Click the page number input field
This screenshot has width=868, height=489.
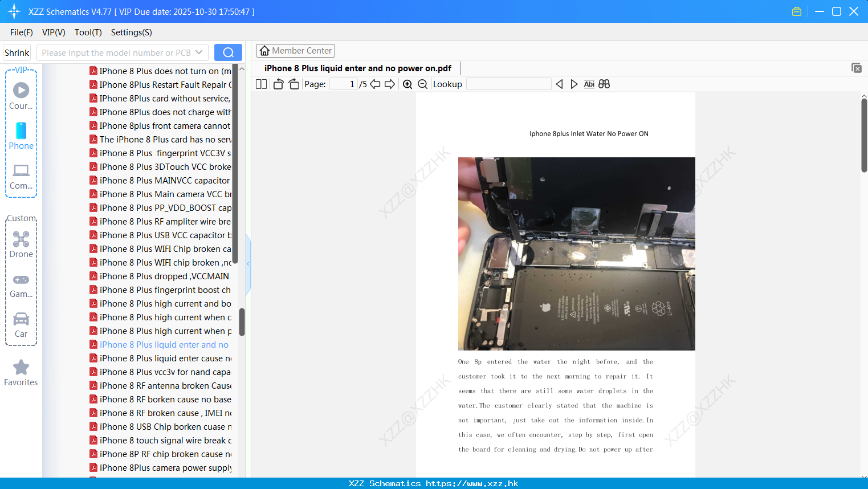pos(344,84)
